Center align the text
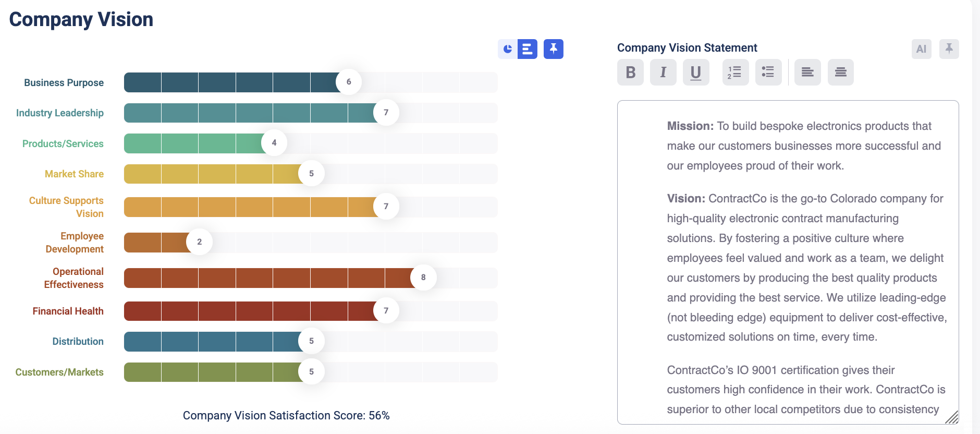Viewport: 980px width, 434px height. tap(840, 72)
